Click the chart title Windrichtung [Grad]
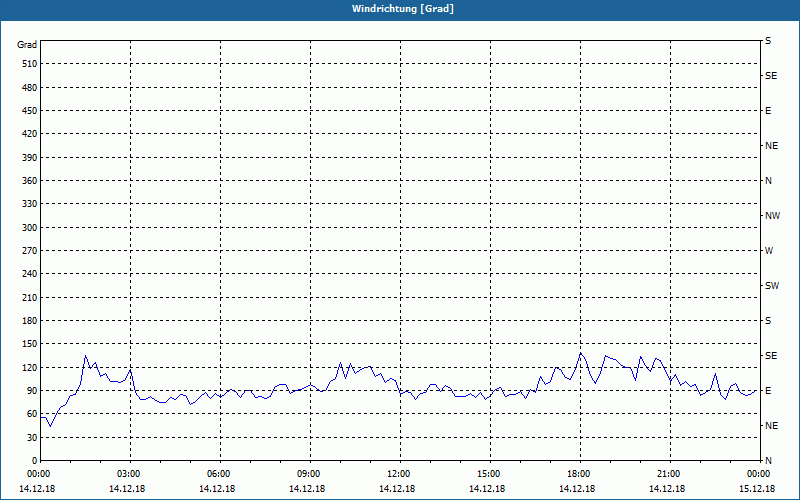This screenshot has height=500, width=800. [403, 9]
